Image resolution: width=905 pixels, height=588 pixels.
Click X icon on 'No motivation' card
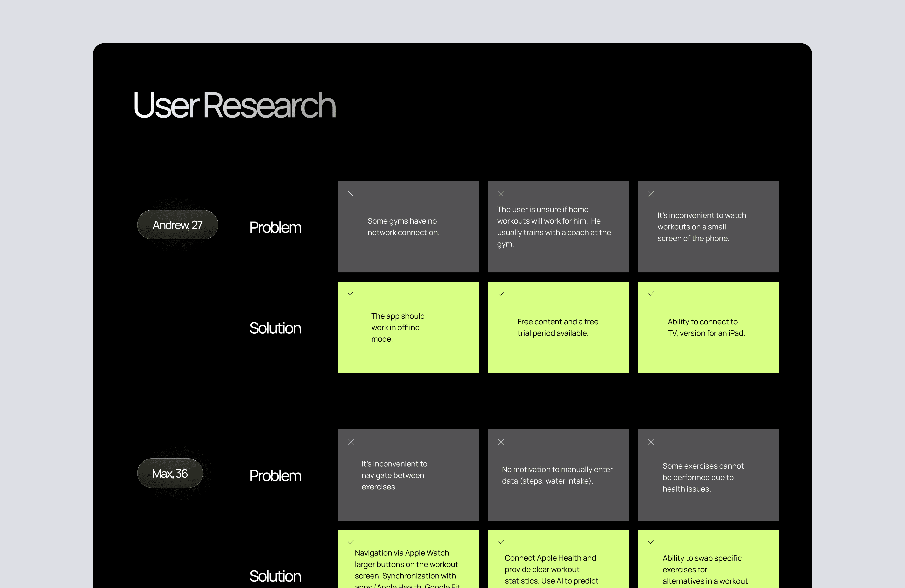501,442
